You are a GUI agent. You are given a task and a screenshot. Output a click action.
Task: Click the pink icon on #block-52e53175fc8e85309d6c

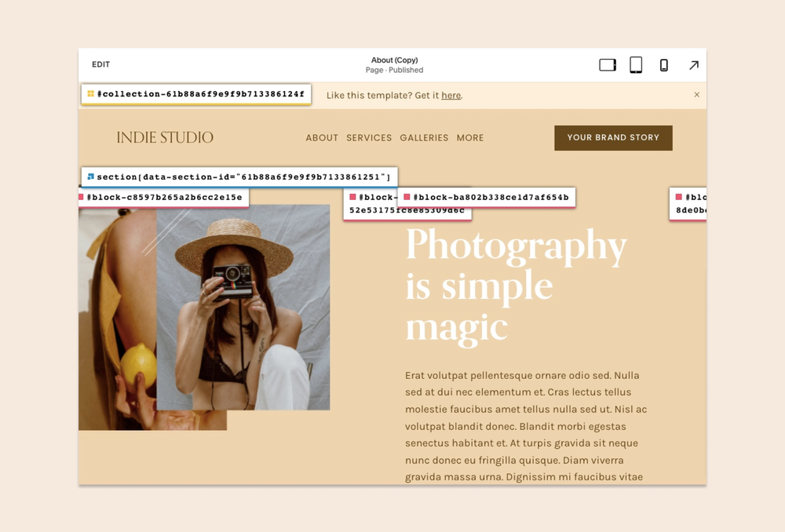click(x=351, y=198)
